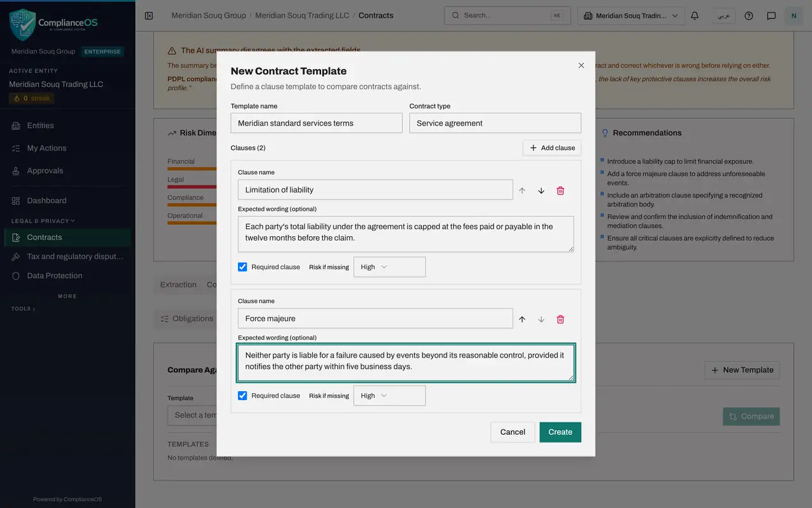Delete the Force majeure clause
This screenshot has height=508, width=812.
[560, 319]
